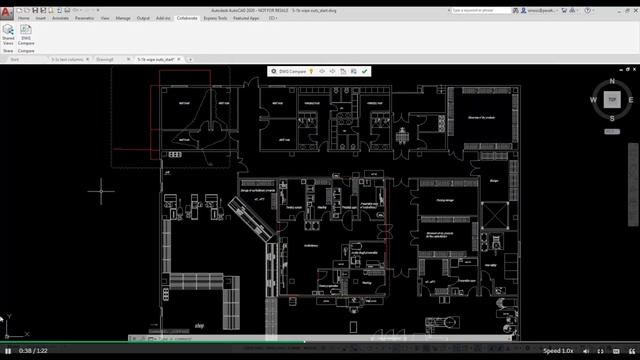Viewport: 640px width, 360px height.
Task: Open the Insert ribbon tab
Action: (41, 18)
